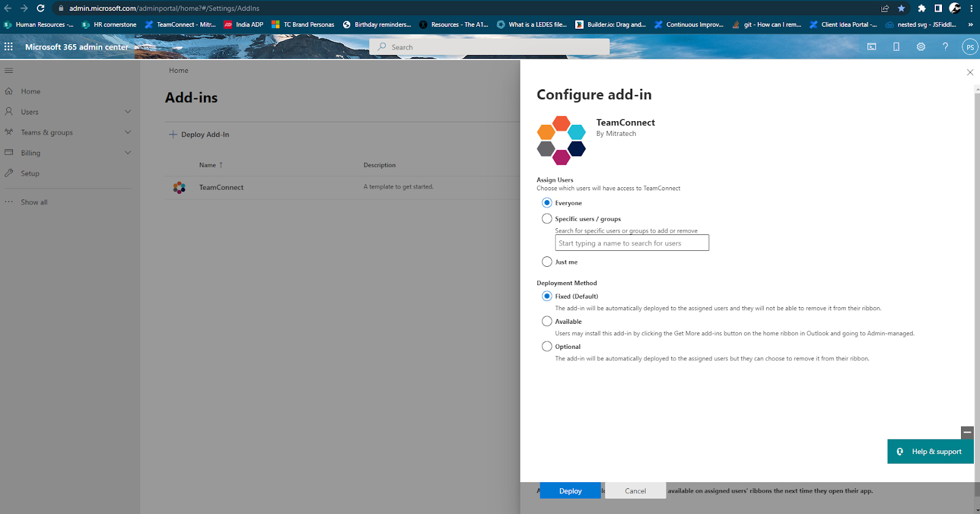Viewport: 980px width, 514px height.
Task: Expand the Users section chevron
Action: click(128, 111)
